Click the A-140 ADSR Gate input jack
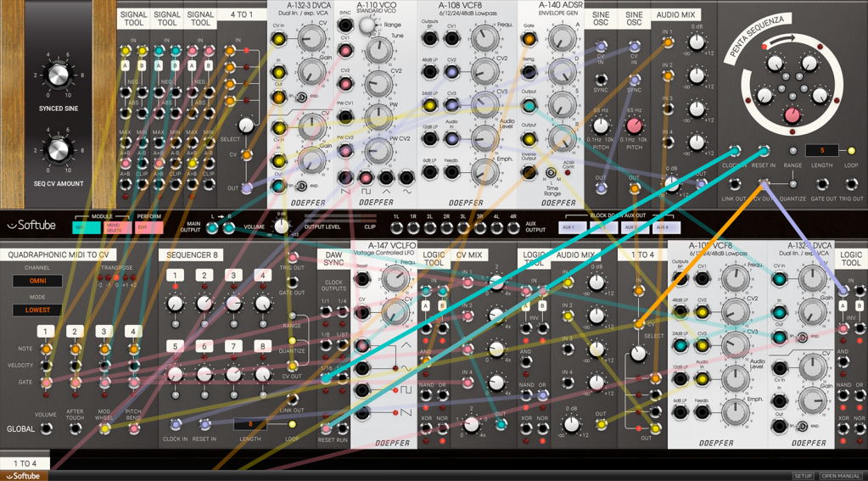This screenshot has height=481, width=868. click(x=529, y=38)
